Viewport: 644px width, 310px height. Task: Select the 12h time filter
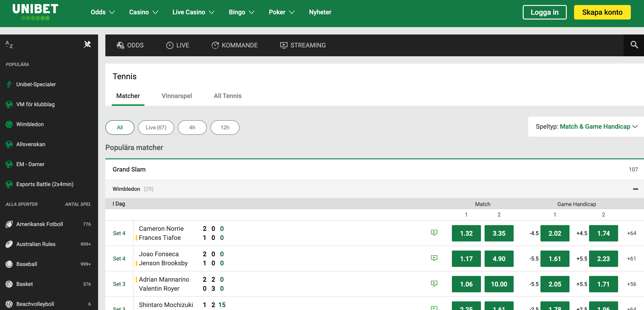pos(225,127)
